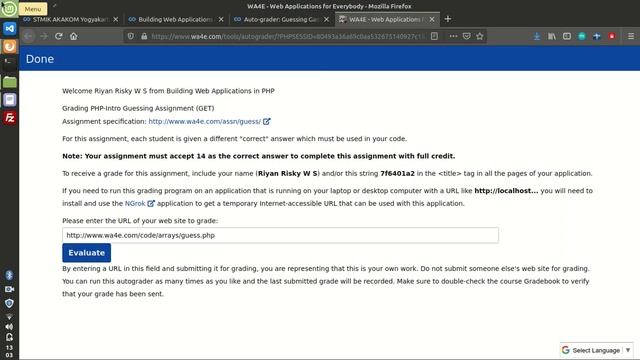Open the blue cross extension icon
Image resolution: width=640 pixels, height=360 pixels.
tap(597, 36)
